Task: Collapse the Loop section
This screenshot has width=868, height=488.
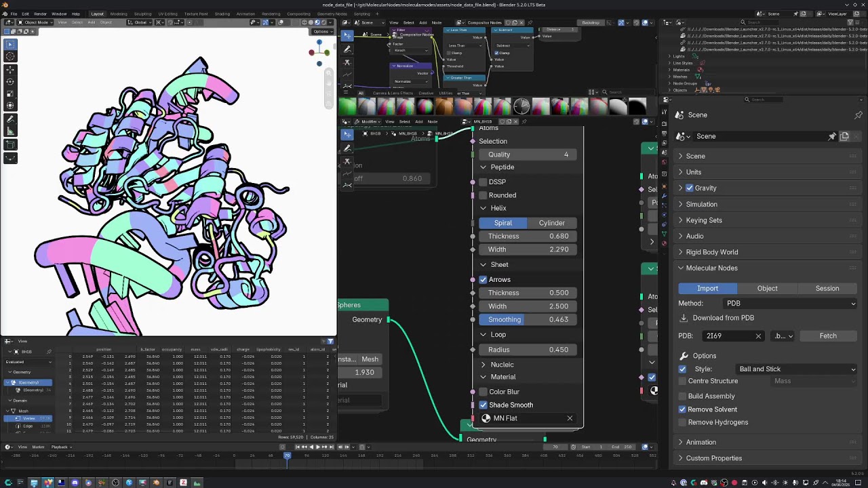Action: (484, 334)
